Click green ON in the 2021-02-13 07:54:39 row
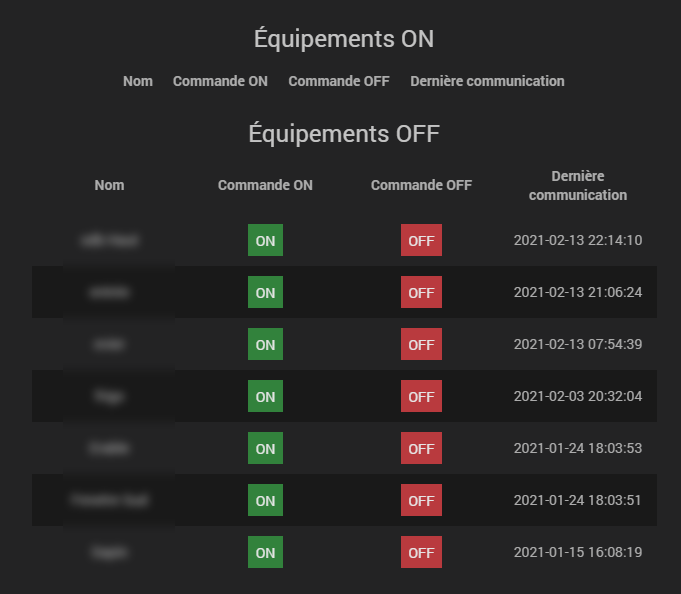Viewport: 681px width, 594px height. [265, 345]
